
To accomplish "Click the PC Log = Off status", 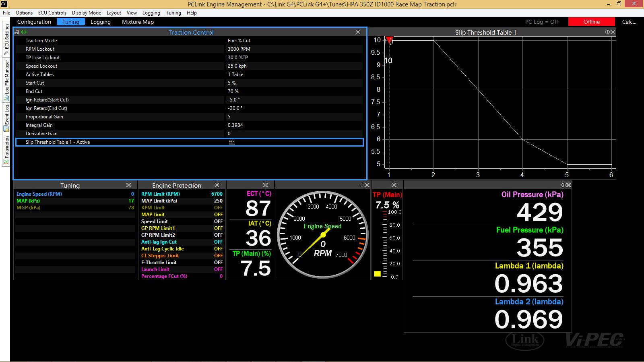I will click(x=541, y=22).
